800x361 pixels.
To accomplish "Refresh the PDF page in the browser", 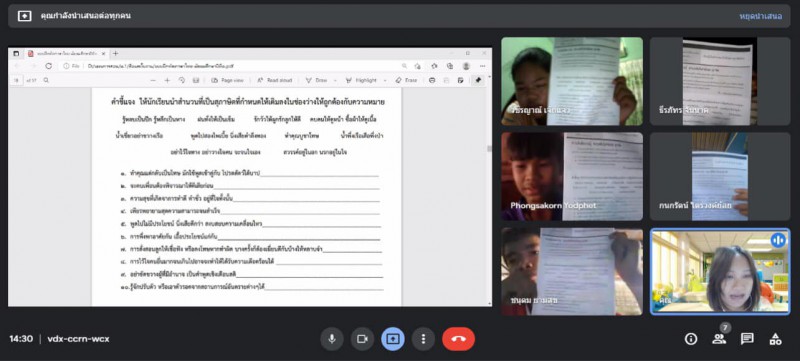I will point(48,66).
